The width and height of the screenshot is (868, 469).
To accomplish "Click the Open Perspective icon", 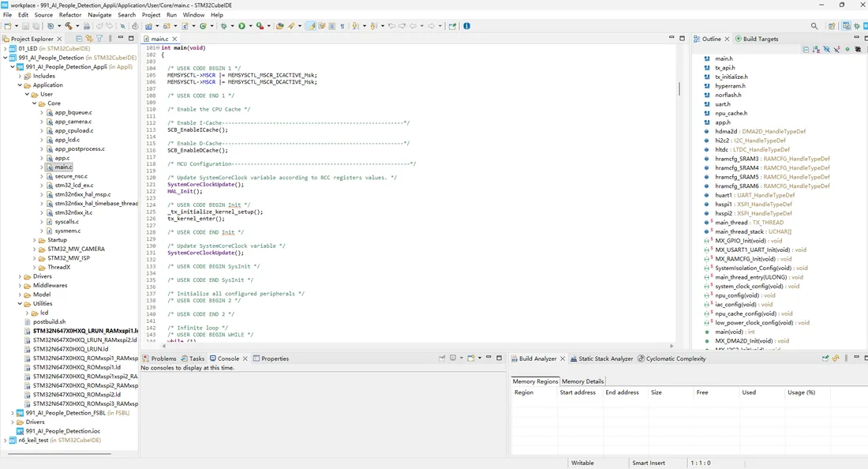I will (832, 26).
